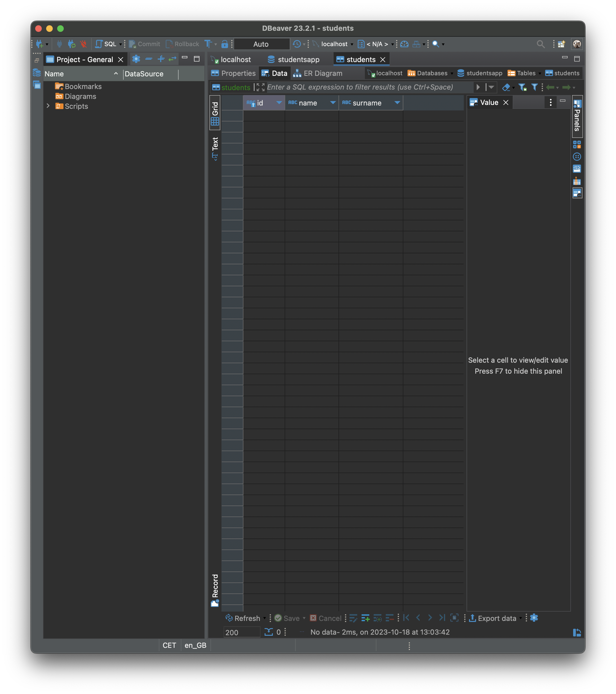The width and height of the screenshot is (616, 694).
Task: Open the dashboard gauge icon
Action: (404, 44)
